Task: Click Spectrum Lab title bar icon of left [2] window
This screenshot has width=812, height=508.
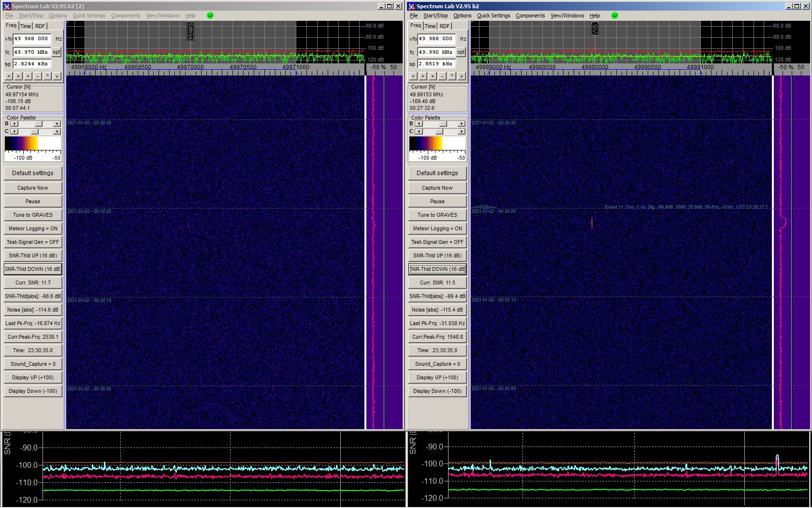Action: pyautogui.click(x=7, y=6)
